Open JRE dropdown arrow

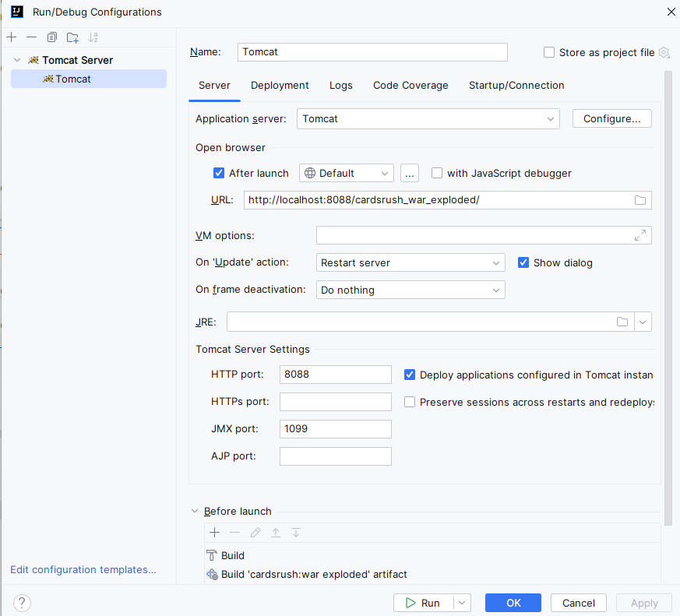[x=643, y=322]
